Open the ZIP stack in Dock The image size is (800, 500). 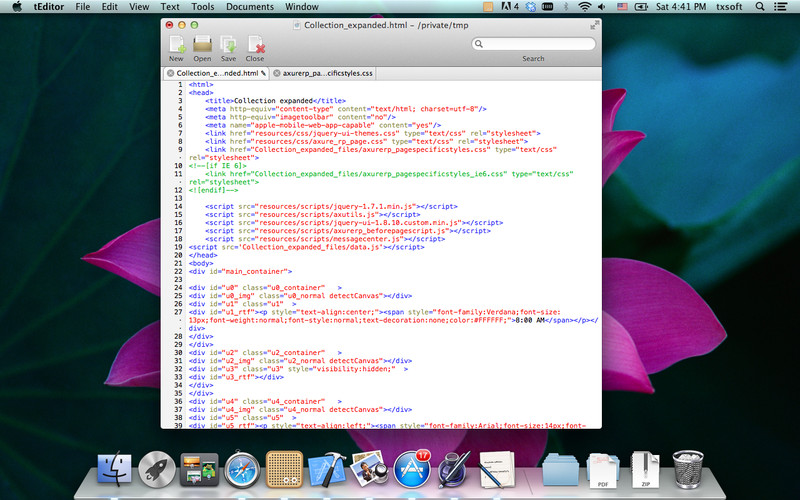[645, 468]
